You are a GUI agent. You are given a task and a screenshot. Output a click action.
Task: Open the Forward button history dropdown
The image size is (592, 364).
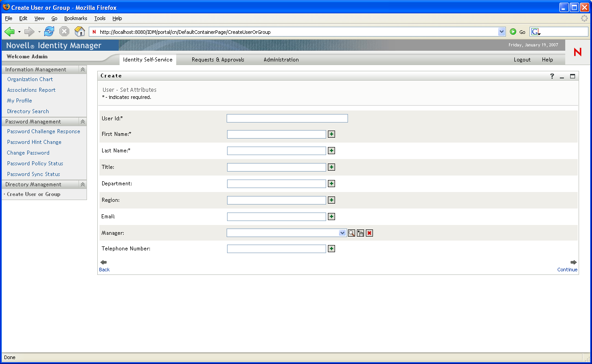coord(39,32)
